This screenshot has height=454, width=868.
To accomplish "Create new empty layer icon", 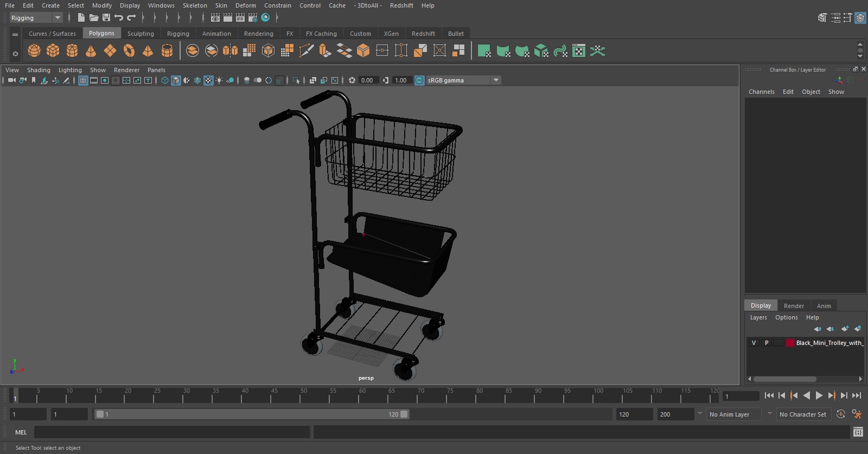I will 845,329.
